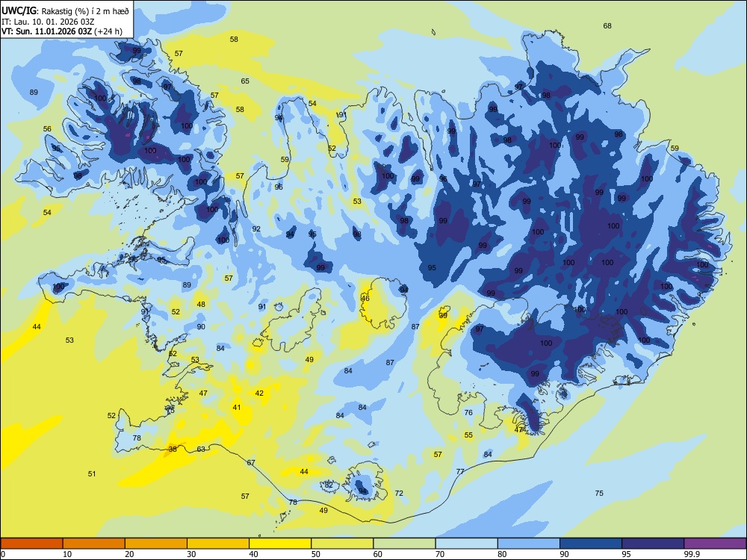The width and height of the screenshot is (747, 560).
Task: Click the humidity value '82' on the map
Action: click(x=329, y=485)
